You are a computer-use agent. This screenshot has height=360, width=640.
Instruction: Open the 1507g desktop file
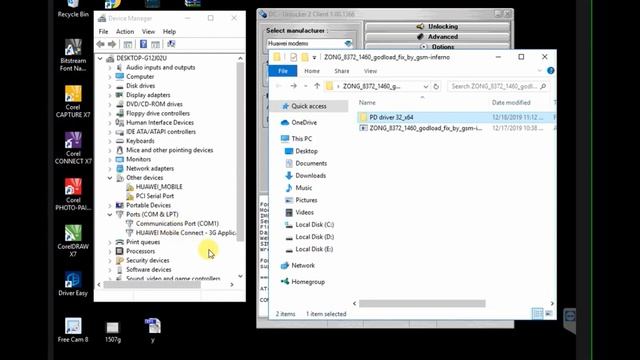click(x=113, y=331)
